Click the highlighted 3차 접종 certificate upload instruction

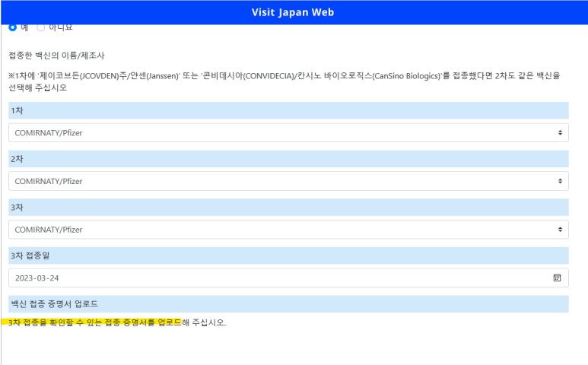[117, 322]
